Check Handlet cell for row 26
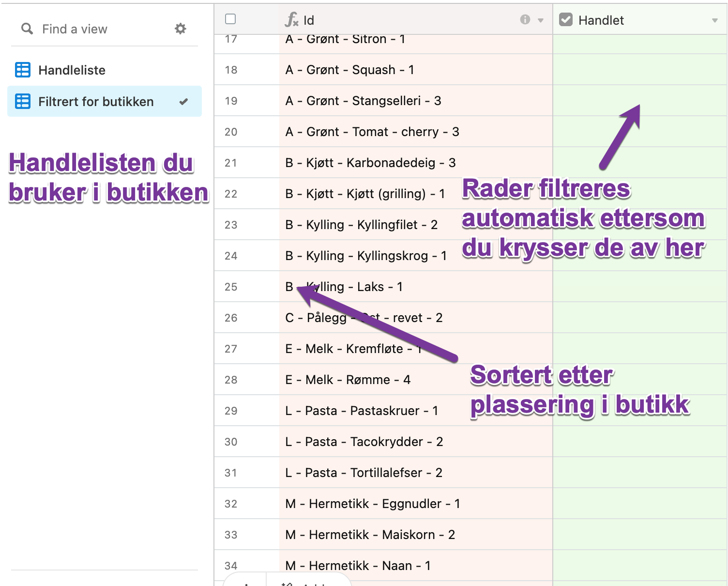 click(x=640, y=318)
